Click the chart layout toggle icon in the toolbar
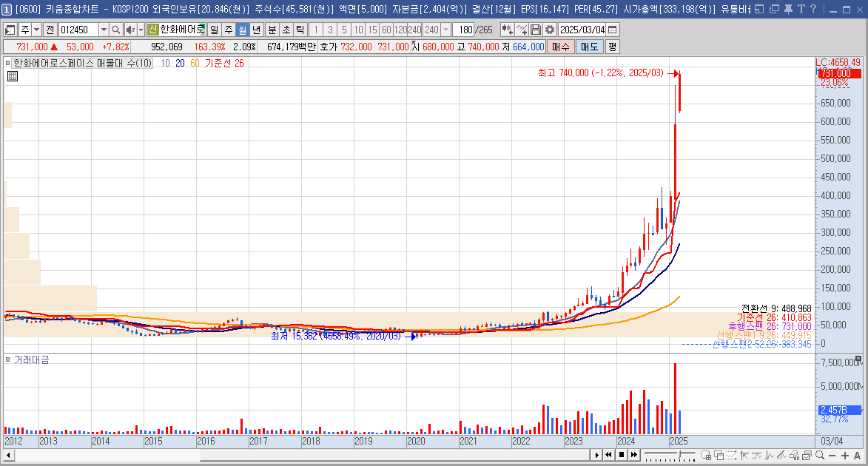Screen dimensions: 868x466 click(x=10, y=30)
